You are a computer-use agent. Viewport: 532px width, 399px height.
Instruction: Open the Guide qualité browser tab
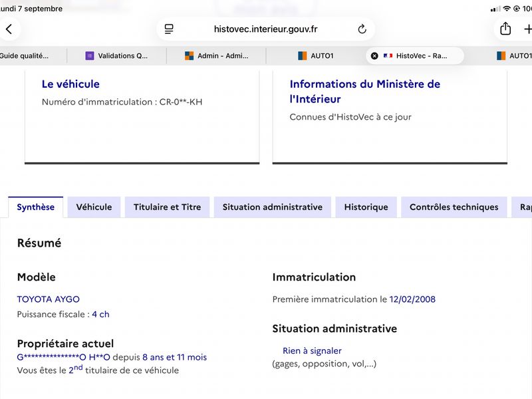[24, 56]
